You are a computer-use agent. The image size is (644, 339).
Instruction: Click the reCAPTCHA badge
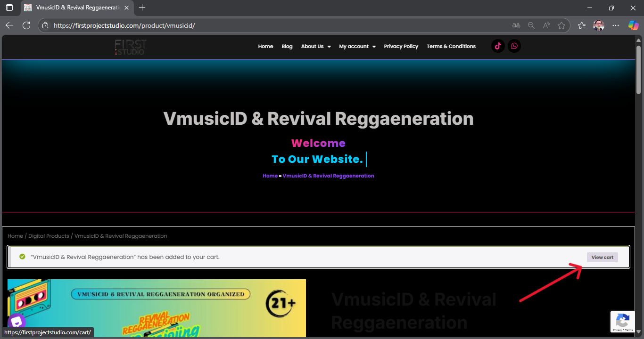pos(622,322)
